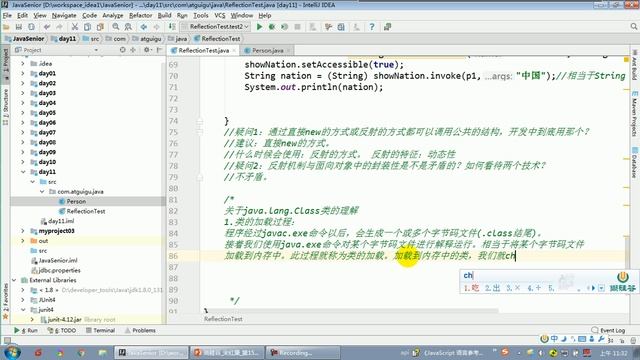Open the Refactor menu
Image resolution: width=640 pixels, height=360 pixels.
tap(140, 16)
